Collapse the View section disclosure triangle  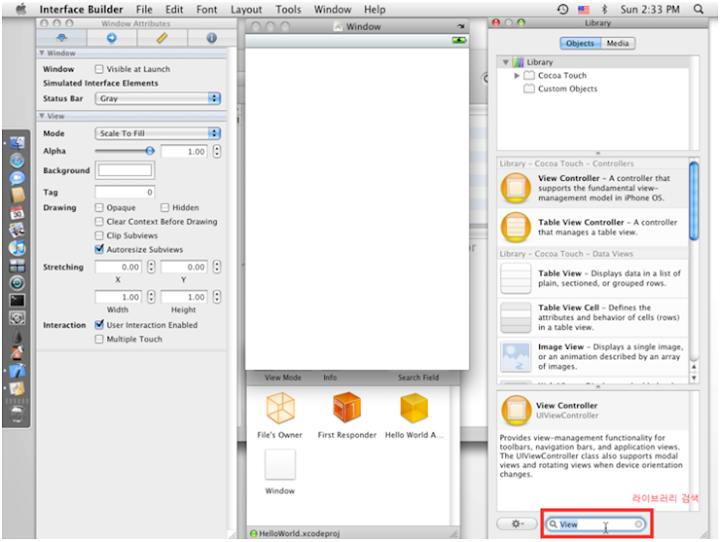[x=42, y=116]
